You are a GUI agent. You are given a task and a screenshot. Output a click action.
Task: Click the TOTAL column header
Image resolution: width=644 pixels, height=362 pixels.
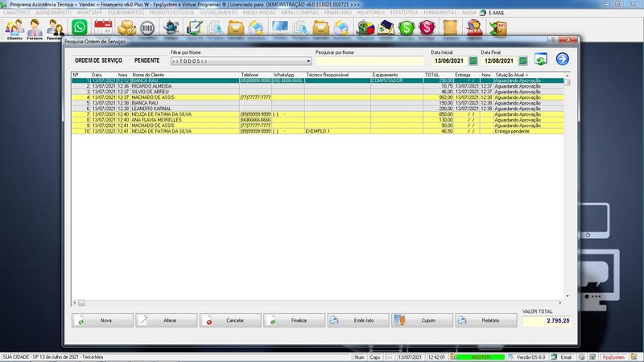[x=432, y=75]
